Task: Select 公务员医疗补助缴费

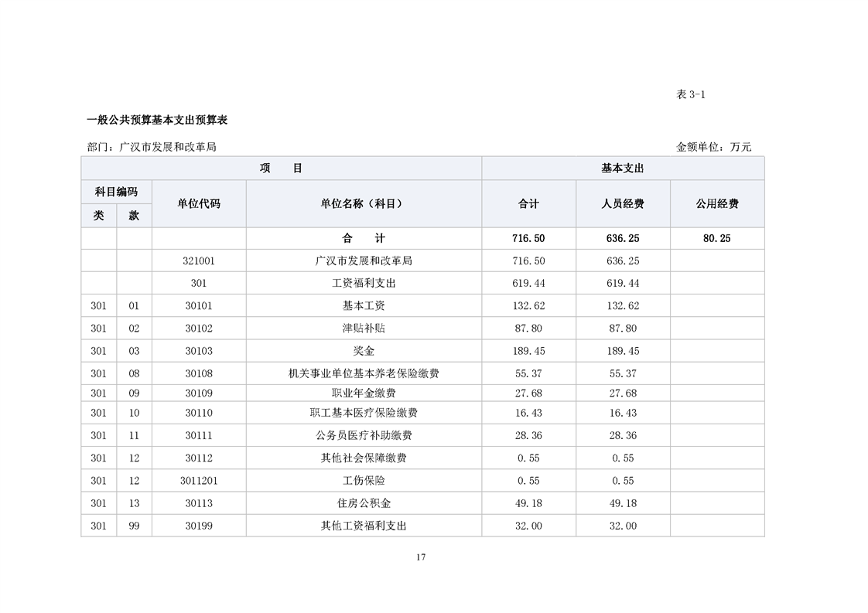Action: tap(364, 436)
